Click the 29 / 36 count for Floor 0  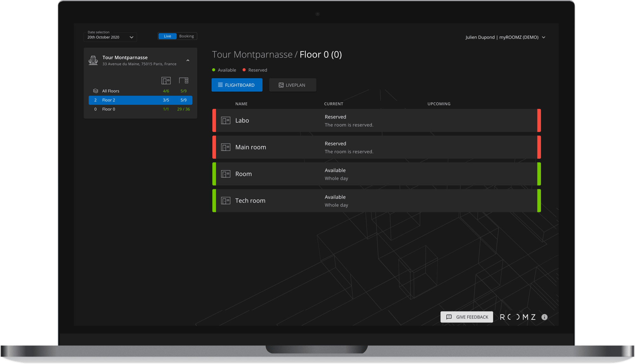point(183,109)
